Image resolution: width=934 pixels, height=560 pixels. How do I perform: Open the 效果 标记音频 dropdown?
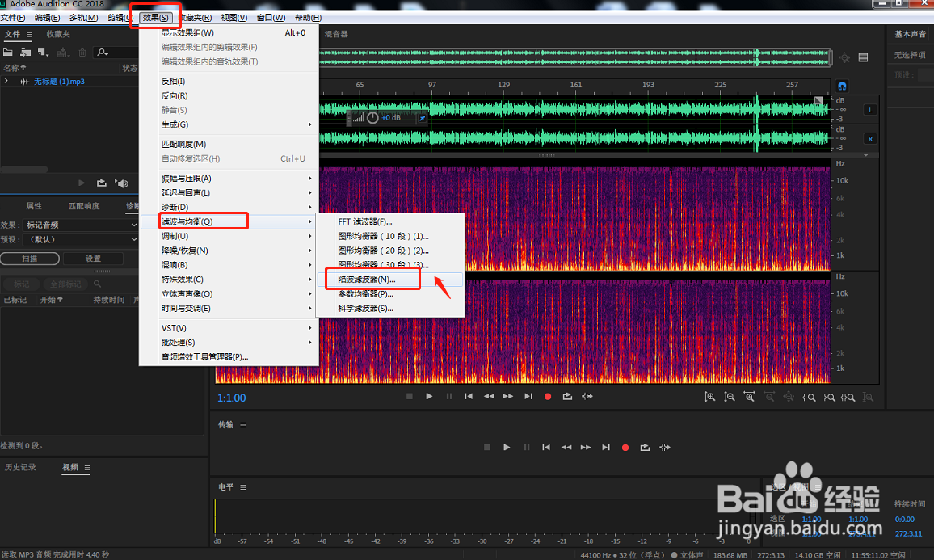point(81,225)
